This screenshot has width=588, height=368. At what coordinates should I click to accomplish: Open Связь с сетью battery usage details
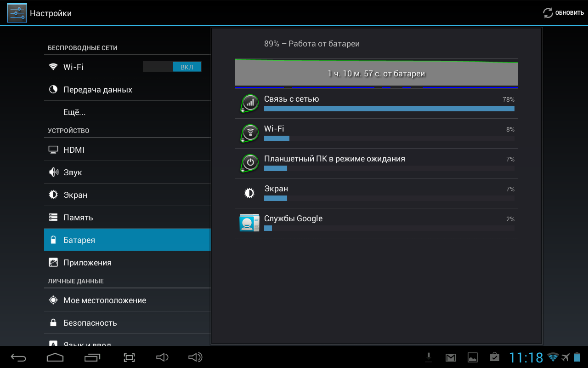point(376,103)
